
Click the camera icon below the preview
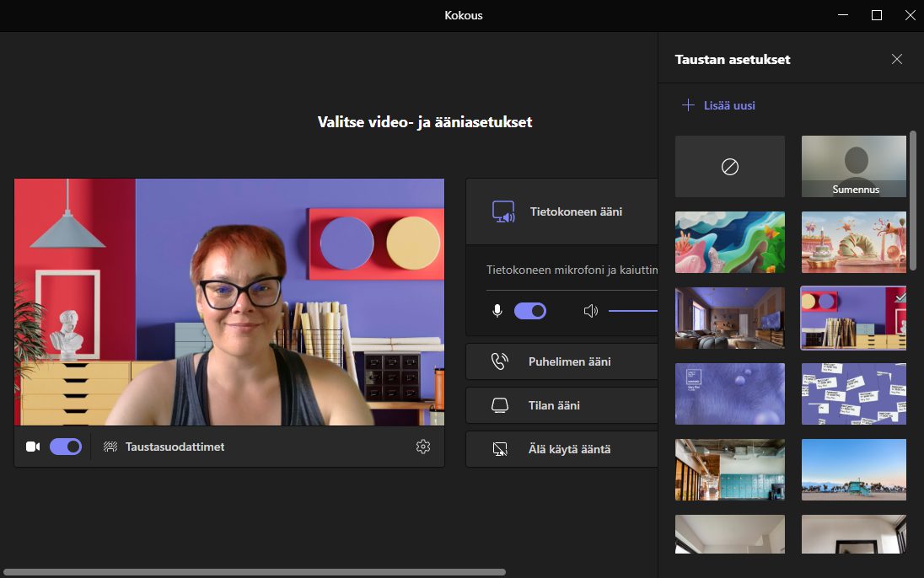(x=33, y=447)
